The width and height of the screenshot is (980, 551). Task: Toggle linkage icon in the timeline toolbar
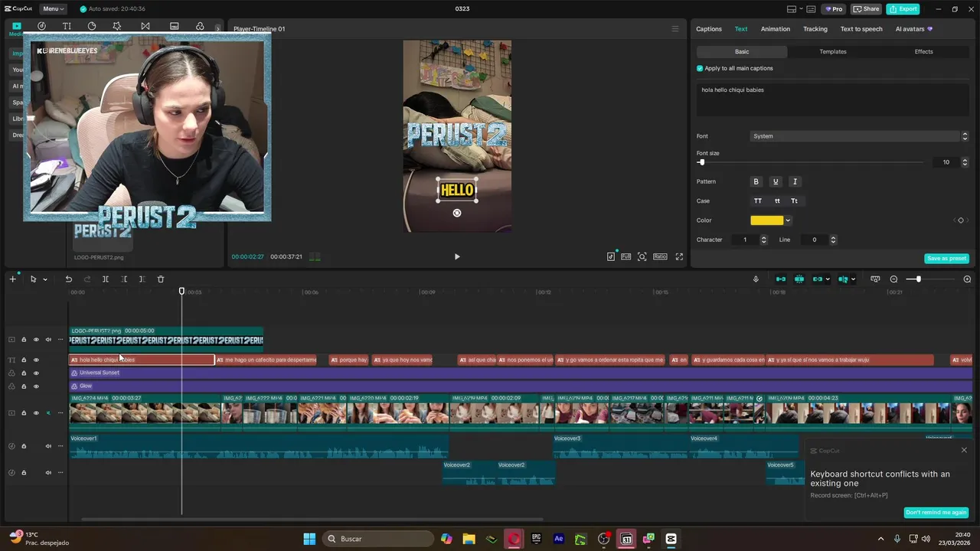point(818,279)
